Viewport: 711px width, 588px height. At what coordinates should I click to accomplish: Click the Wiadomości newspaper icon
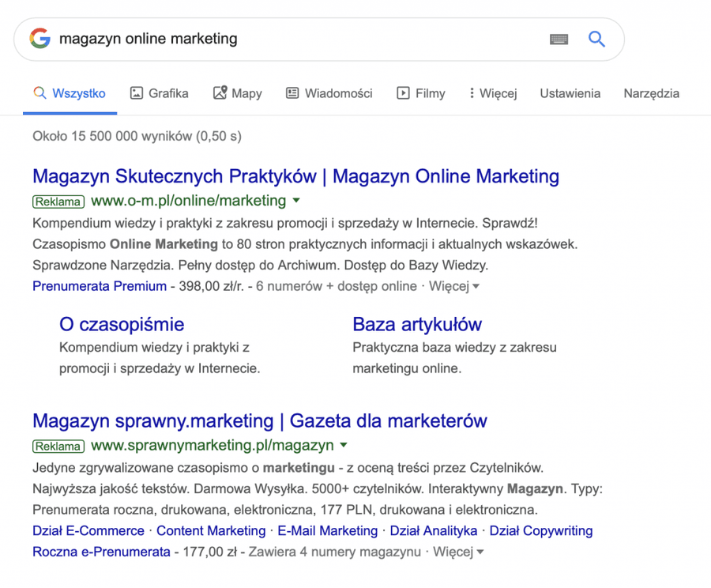coord(291,92)
